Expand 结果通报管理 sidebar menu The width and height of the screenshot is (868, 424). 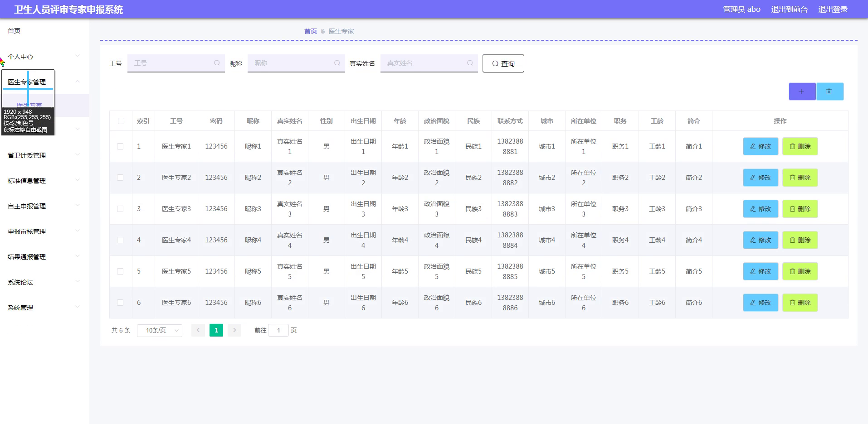[x=44, y=257]
